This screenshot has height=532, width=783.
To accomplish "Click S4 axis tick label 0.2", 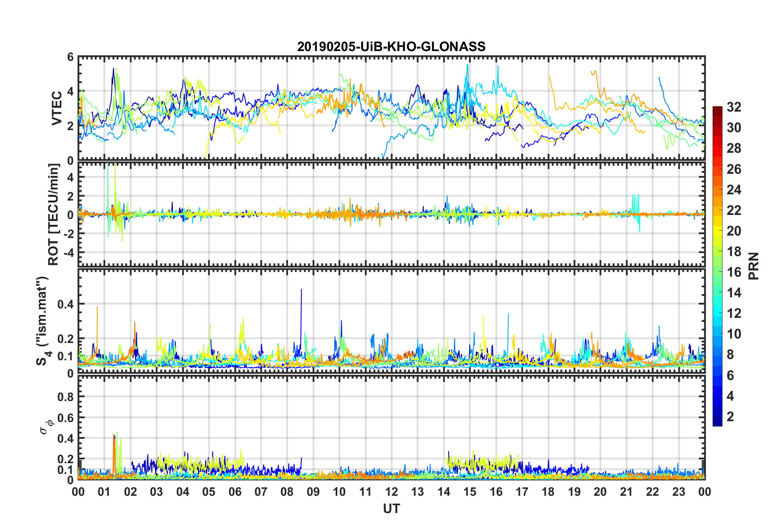I will click(x=65, y=339).
